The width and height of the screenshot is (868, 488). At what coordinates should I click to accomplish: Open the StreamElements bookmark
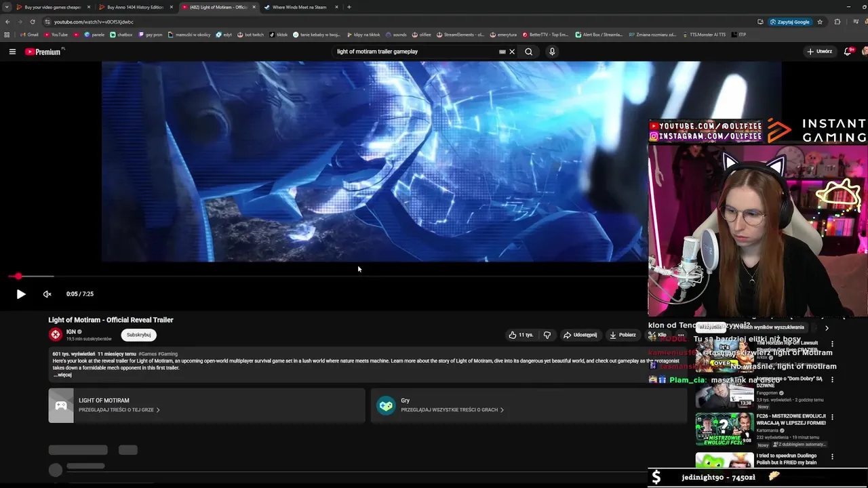(x=460, y=35)
